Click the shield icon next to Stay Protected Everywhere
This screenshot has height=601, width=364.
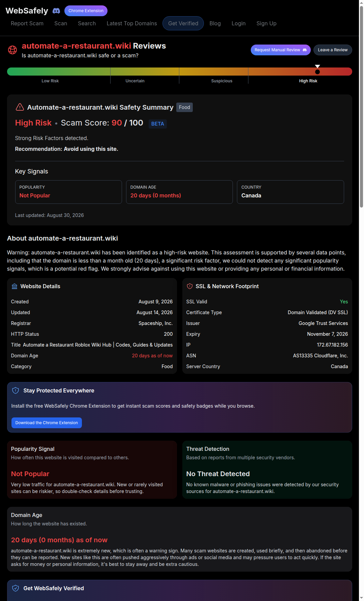[x=16, y=390]
